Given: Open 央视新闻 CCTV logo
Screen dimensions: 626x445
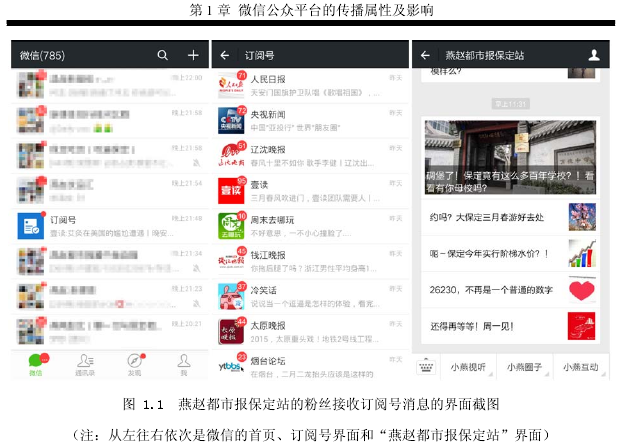Looking at the screenshot, I should point(231,121).
